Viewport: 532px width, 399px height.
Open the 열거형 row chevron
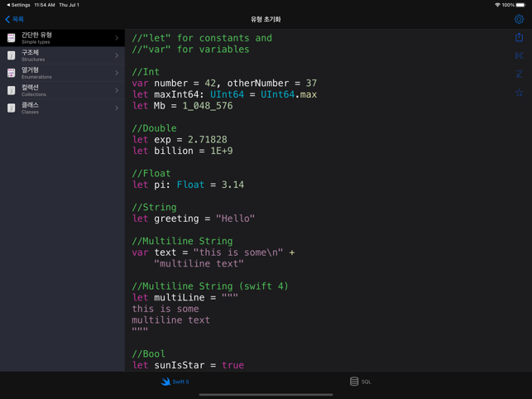tap(117, 73)
